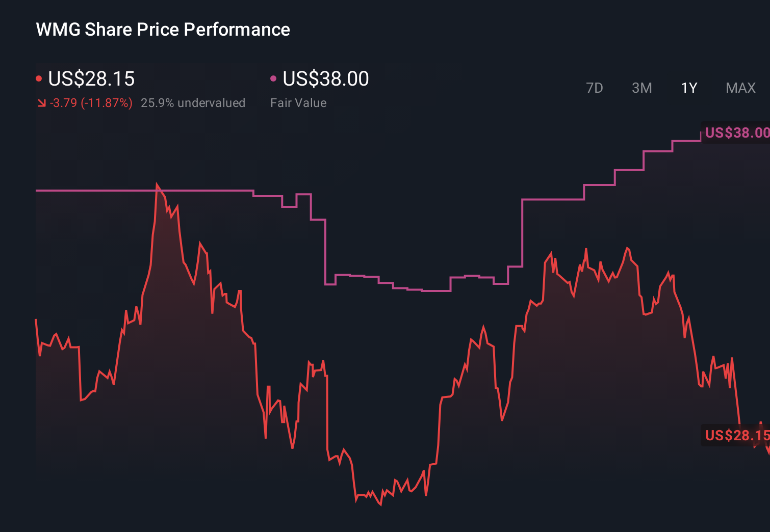Click the Fair Value label
The height and width of the screenshot is (532, 770).
(x=298, y=103)
